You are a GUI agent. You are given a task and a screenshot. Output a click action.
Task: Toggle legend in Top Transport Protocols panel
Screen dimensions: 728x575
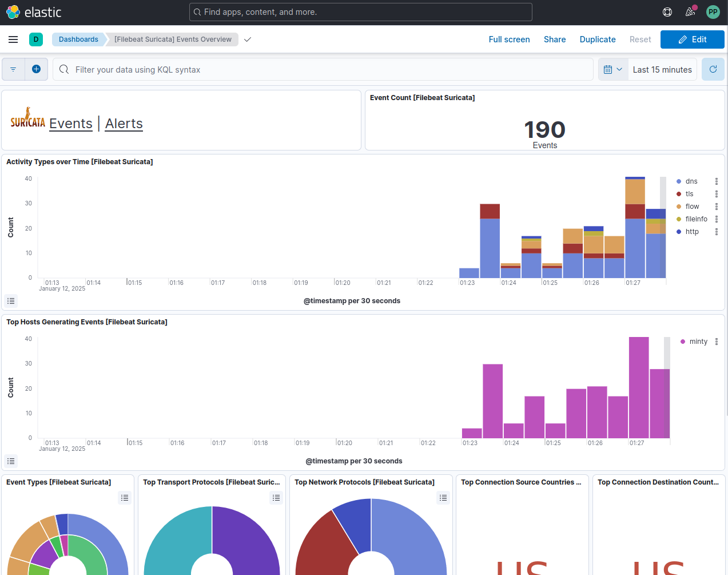276,498
